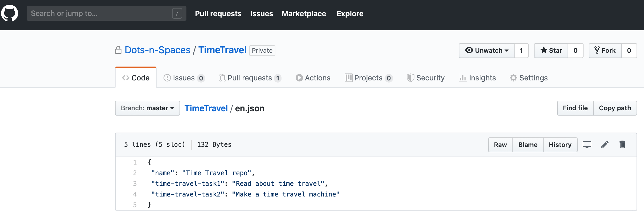Click the trash delete file icon
The image size is (644, 213).
[x=622, y=145]
